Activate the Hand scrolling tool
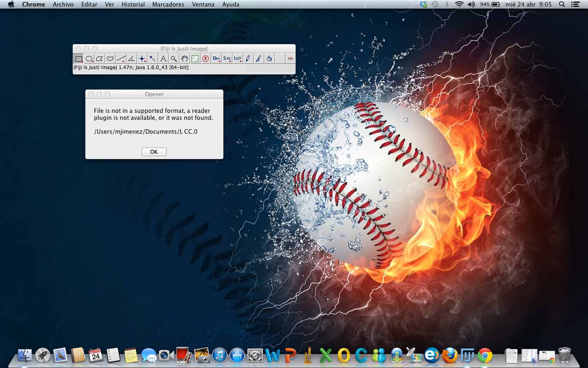The height and width of the screenshot is (368, 588). [185, 59]
